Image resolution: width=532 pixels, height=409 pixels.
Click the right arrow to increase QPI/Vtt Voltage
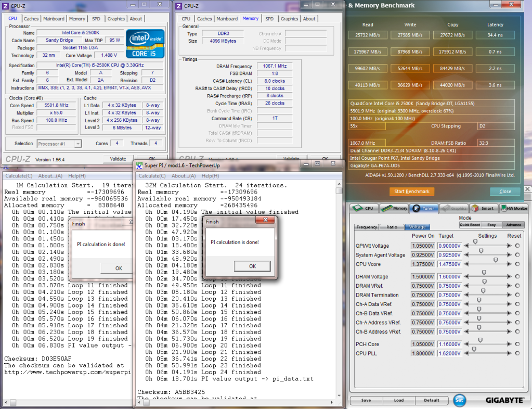509,246
